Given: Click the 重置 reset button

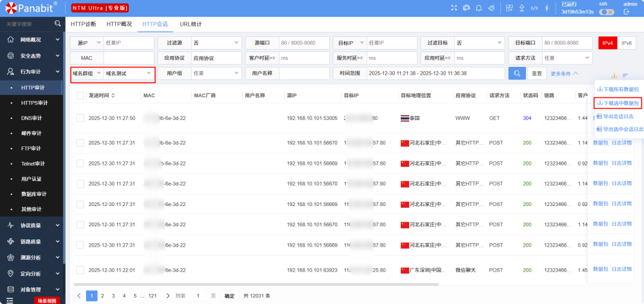Looking at the screenshot, I should click(x=537, y=73).
